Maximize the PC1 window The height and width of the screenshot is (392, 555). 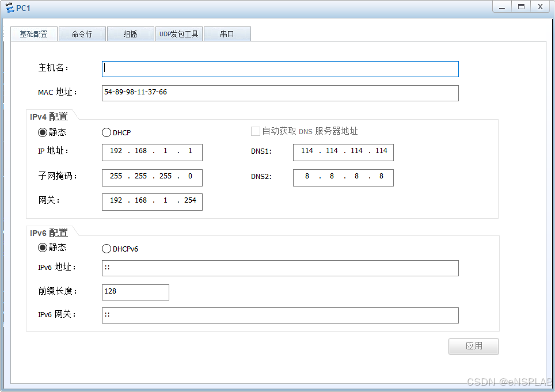point(521,7)
